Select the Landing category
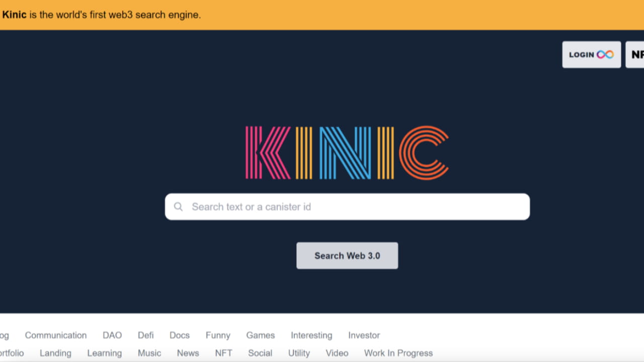 [x=55, y=353]
